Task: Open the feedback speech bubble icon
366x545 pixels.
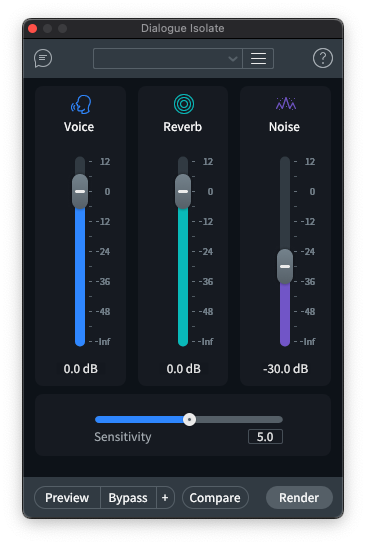Action: (x=43, y=58)
